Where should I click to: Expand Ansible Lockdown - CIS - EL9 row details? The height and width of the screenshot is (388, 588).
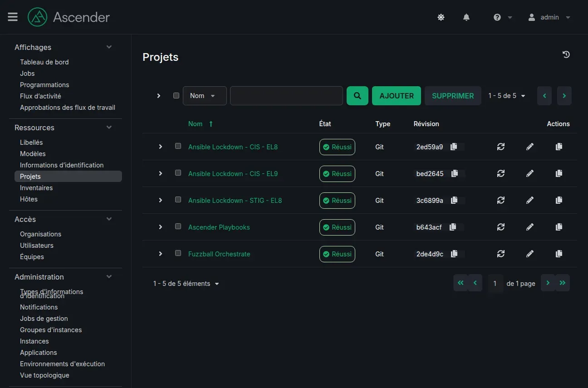pyautogui.click(x=160, y=173)
